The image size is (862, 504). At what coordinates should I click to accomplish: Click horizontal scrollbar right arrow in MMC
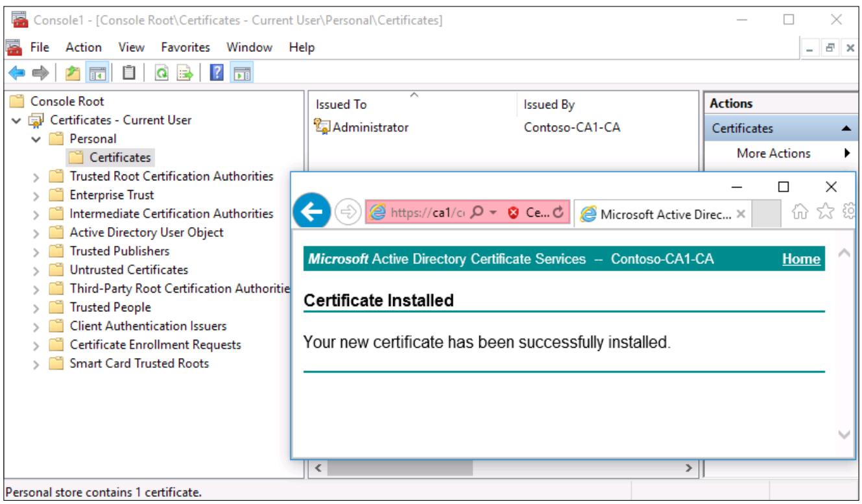[689, 467]
